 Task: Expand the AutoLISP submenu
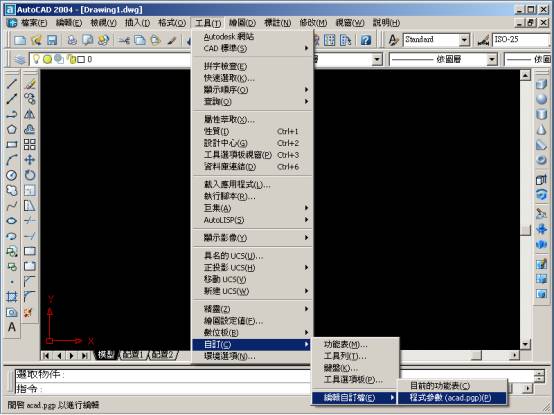tap(252, 220)
